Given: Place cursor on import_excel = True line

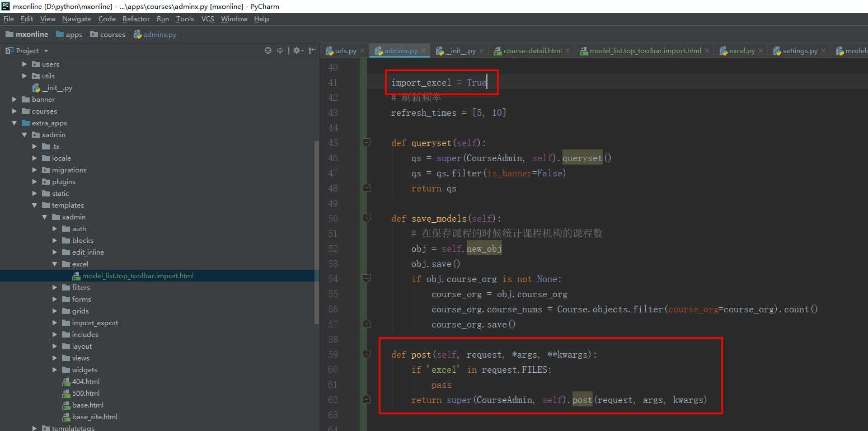Looking at the screenshot, I should [x=439, y=82].
